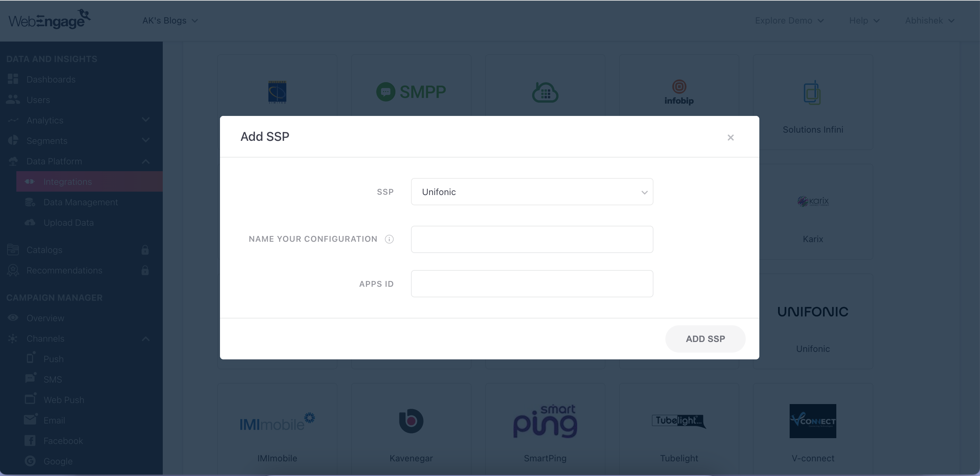Viewport: 980px width, 476px height.
Task: Expand the Segments section chevron
Action: 145,140
